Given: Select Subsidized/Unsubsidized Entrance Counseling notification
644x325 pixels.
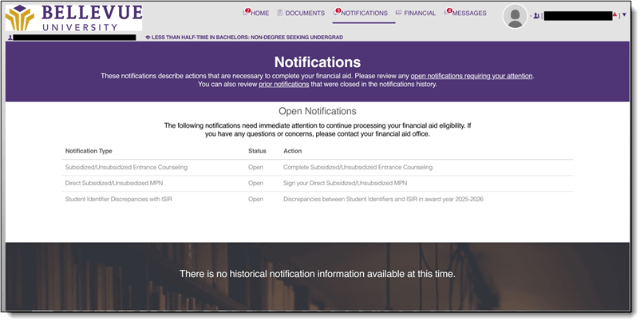Looking at the screenshot, I should [126, 167].
